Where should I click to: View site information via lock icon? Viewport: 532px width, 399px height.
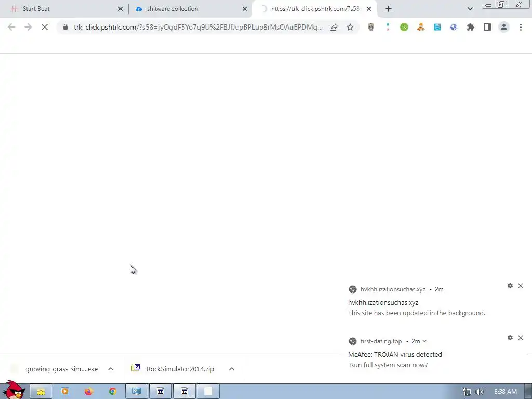65,27
